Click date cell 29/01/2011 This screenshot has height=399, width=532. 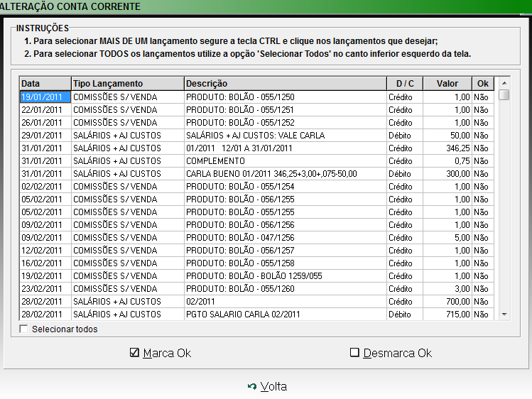[x=45, y=136]
